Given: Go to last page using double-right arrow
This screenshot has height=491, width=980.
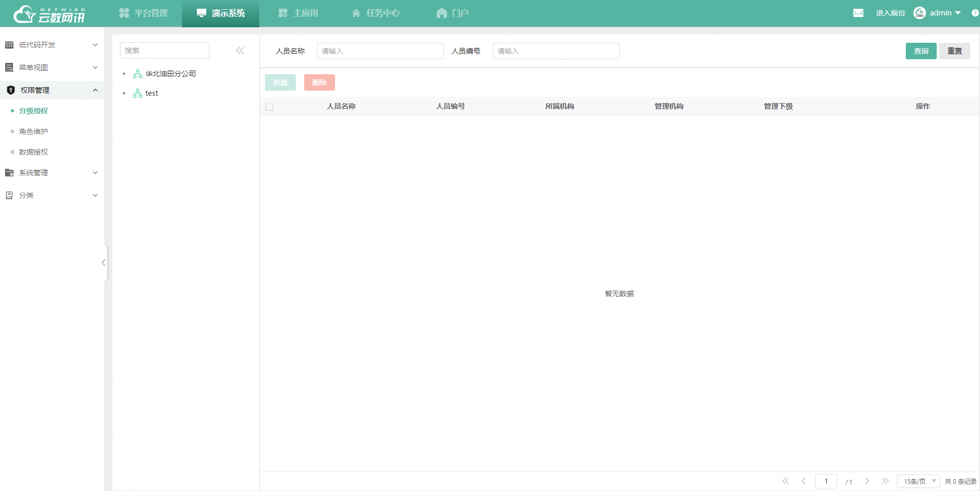Looking at the screenshot, I should point(885,481).
